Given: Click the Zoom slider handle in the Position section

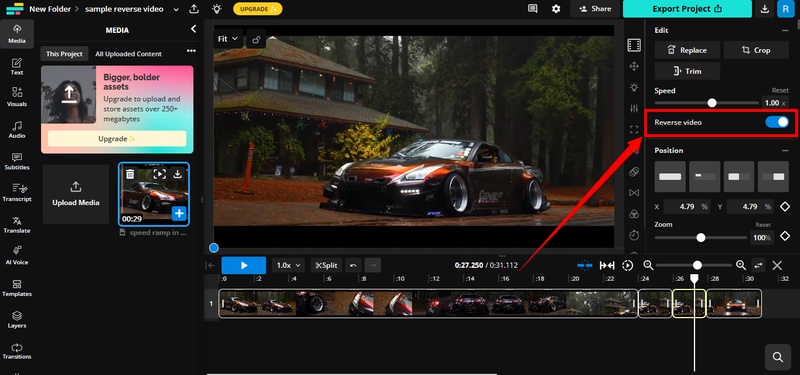Looking at the screenshot, I should click(x=701, y=237).
